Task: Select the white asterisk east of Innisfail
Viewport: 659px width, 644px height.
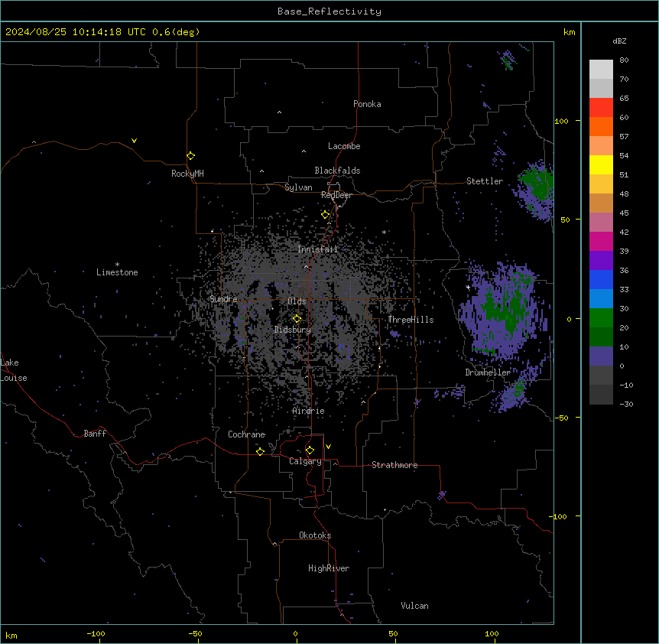Action: pyautogui.click(x=384, y=232)
